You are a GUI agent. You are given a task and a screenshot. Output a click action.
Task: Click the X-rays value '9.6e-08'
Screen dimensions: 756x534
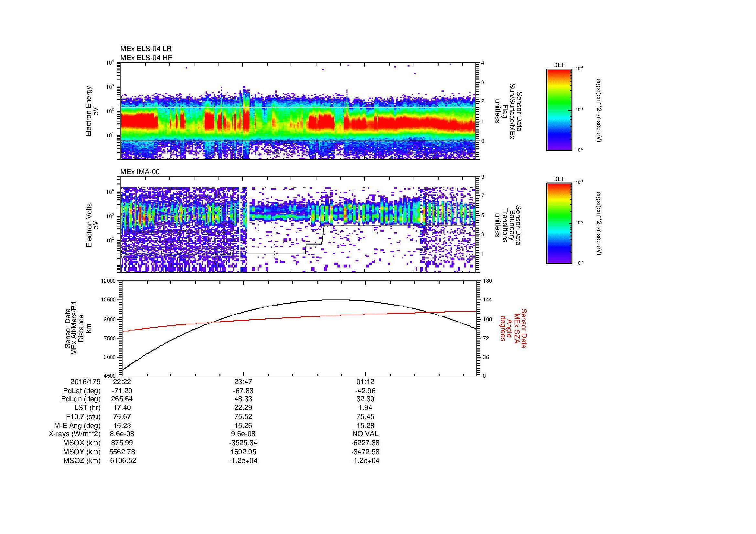click(243, 434)
